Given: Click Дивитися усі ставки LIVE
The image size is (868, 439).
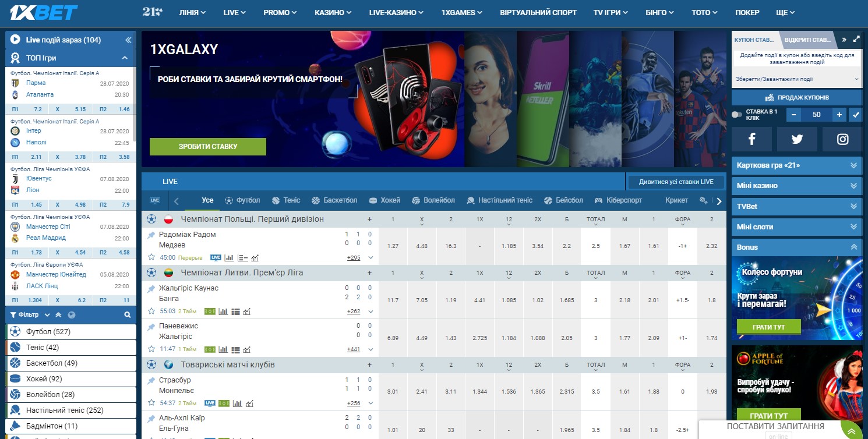Looking at the screenshot, I should (676, 182).
